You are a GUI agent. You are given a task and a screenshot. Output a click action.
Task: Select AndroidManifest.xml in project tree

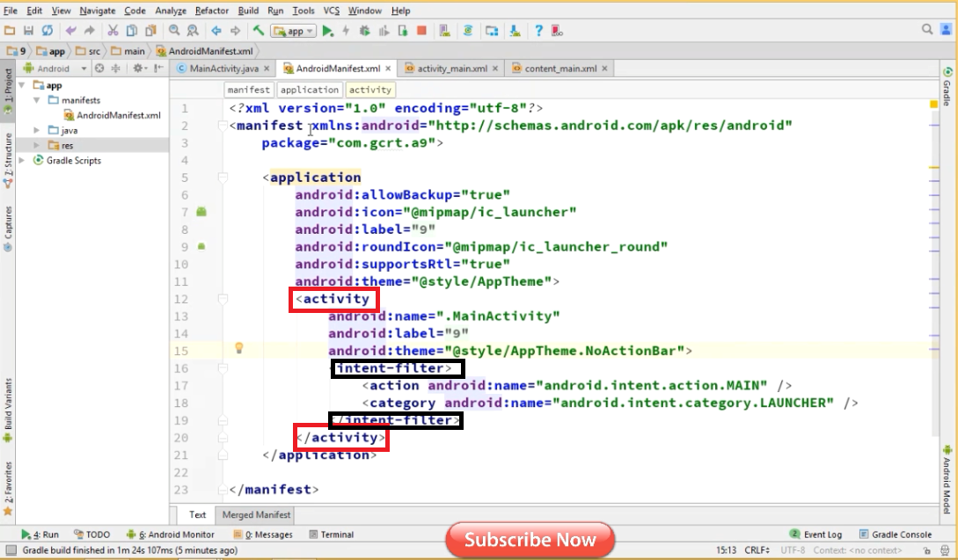(112, 115)
